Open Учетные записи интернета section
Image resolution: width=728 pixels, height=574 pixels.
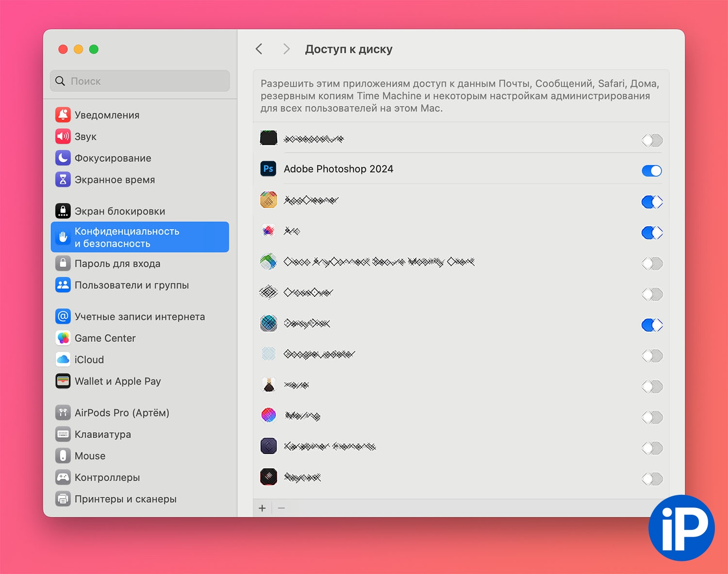pyautogui.click(x=139, y=317)
